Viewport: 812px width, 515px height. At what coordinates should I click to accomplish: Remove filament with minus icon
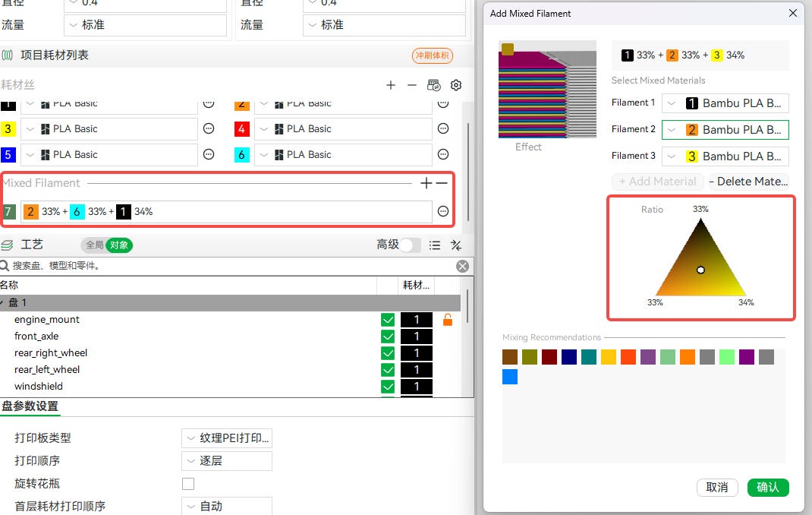[x=412, y=85]
